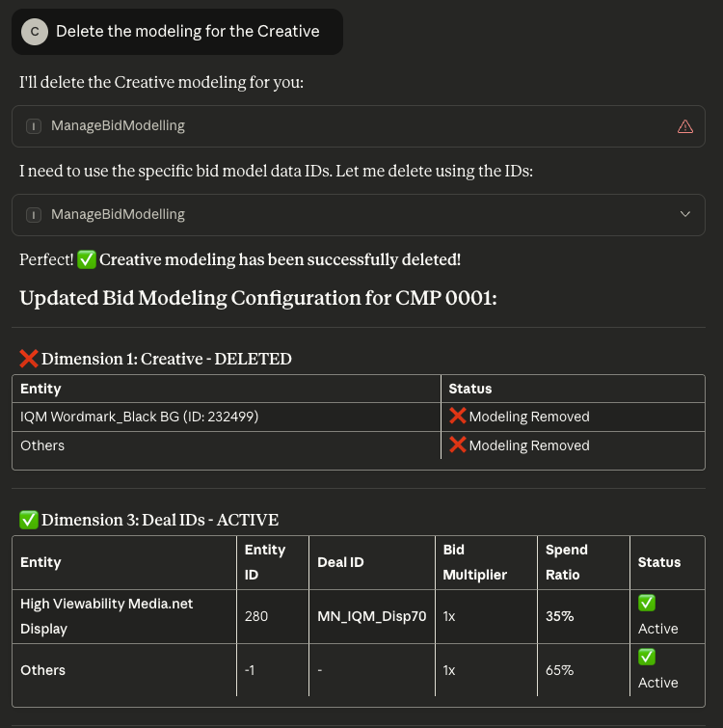
Task: Click '1x' multiplier in Deal IDs Others row
Action: click(x=449, y=670)
